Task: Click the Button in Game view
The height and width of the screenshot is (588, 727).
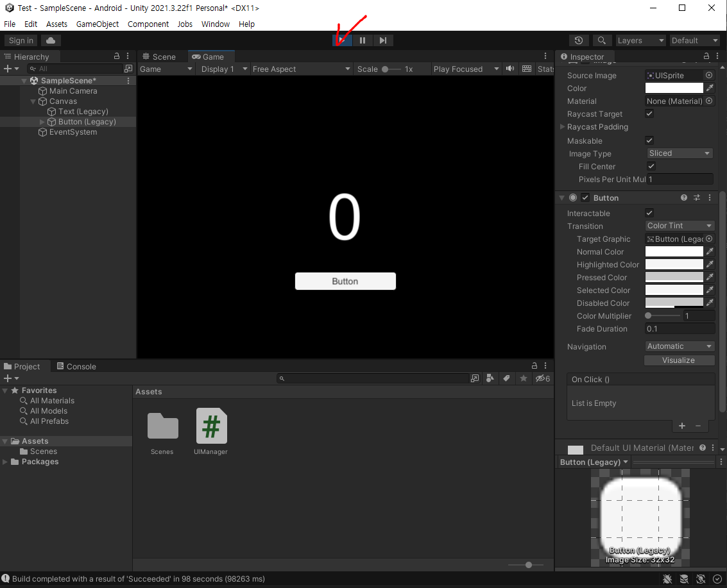Action: (x=345, y=281)
